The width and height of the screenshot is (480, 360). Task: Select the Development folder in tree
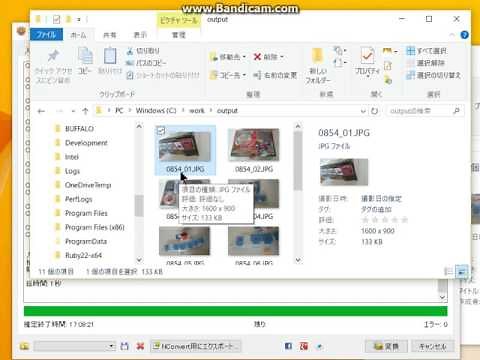click(x=86, y=143)
